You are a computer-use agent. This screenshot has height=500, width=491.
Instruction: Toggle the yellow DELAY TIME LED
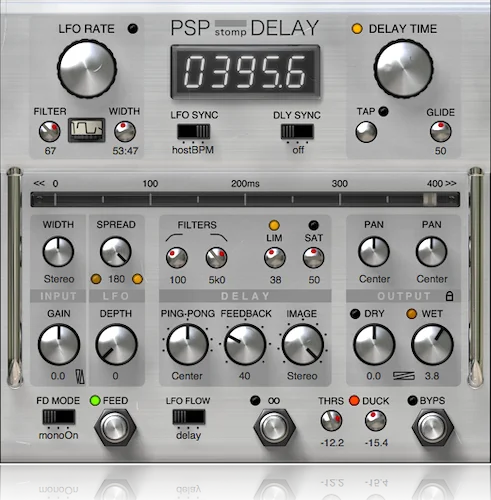[x=357, y=29]
